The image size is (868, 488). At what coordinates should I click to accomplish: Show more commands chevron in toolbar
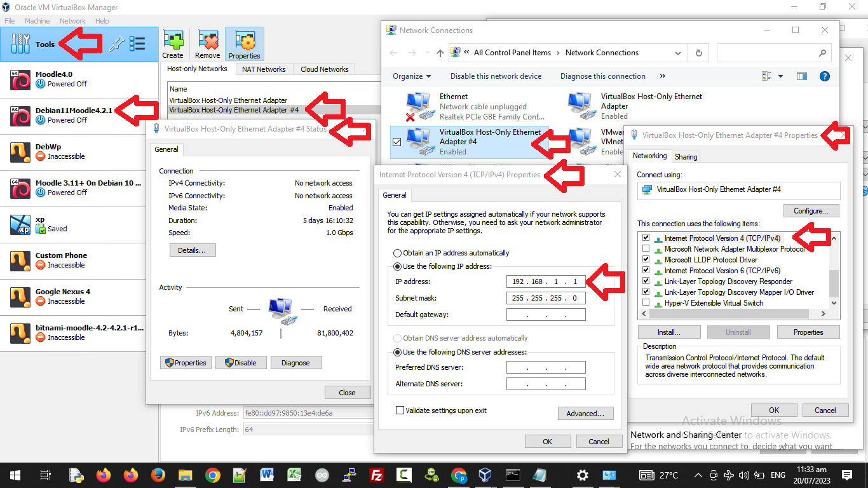663,76
